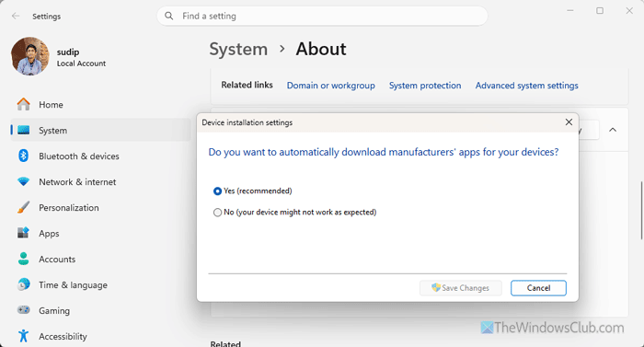Viewport: 644px width, 347px height.
Task: Open Advanced system settings link
Action: 526,86
